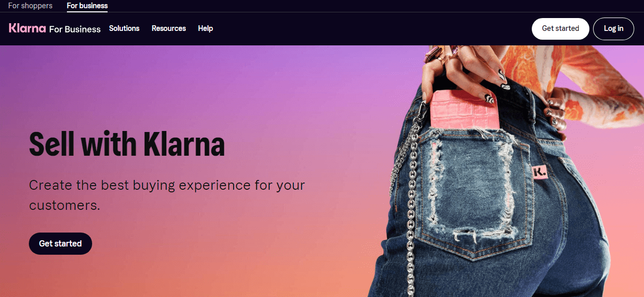Viewport: 644px width, 297px height.
Task: Open the Resources menu
Action: tap(168, 28)
